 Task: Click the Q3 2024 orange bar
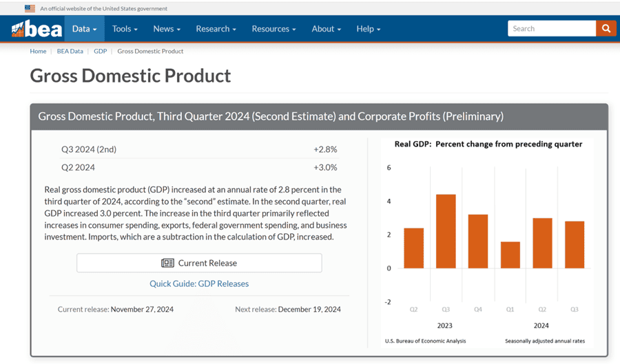[x=575, y=244]
